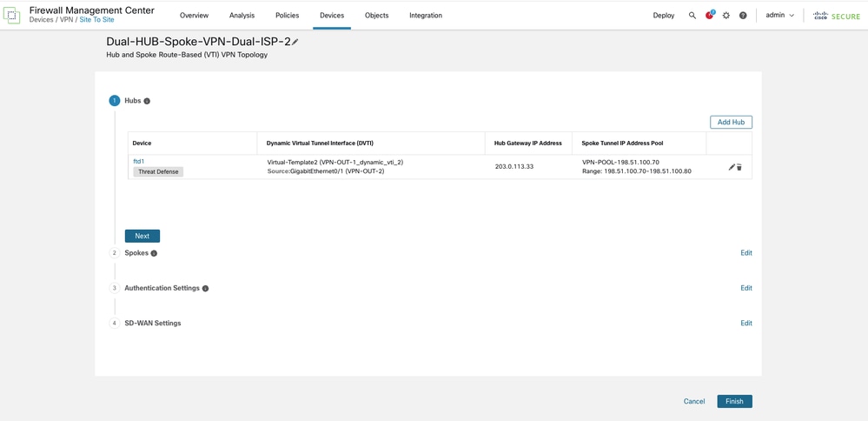Viewport: 868px width, 421px height.
Task: Open the Objects menu
Action: (x=377, y=16)
